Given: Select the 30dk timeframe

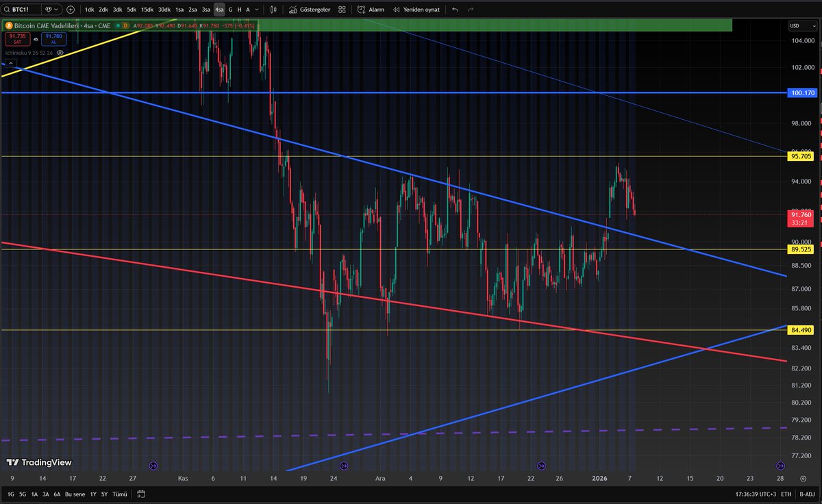Looking at the screenshot, I should click(x=164, y=10).
